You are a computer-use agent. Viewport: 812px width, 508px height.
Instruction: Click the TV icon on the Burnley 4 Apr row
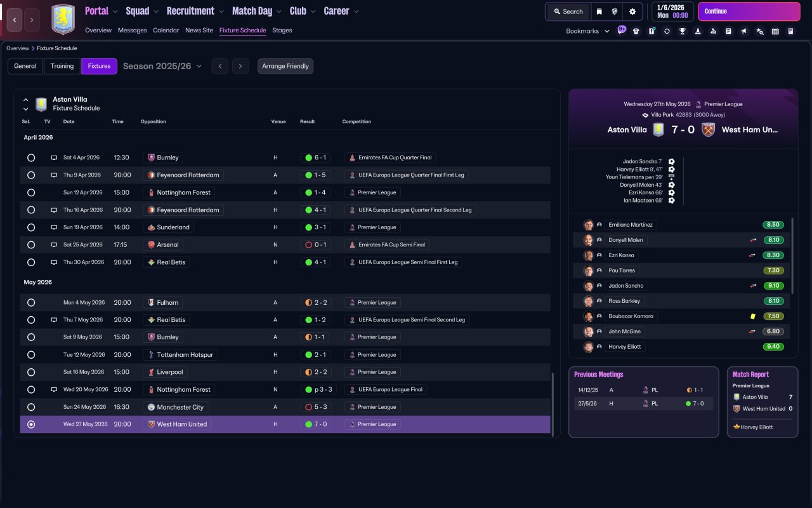pos(54,157)
